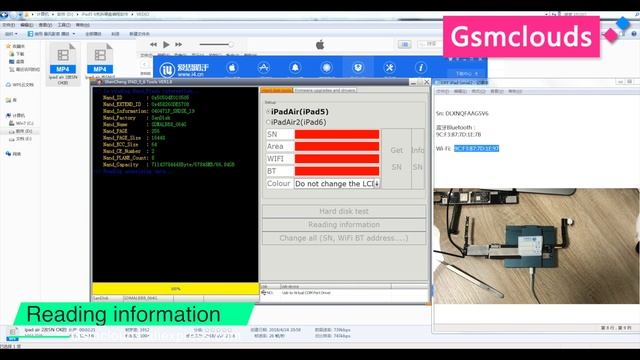
Task: Open the third menu in Explorer menu bar
Action: tap(45, 25)
